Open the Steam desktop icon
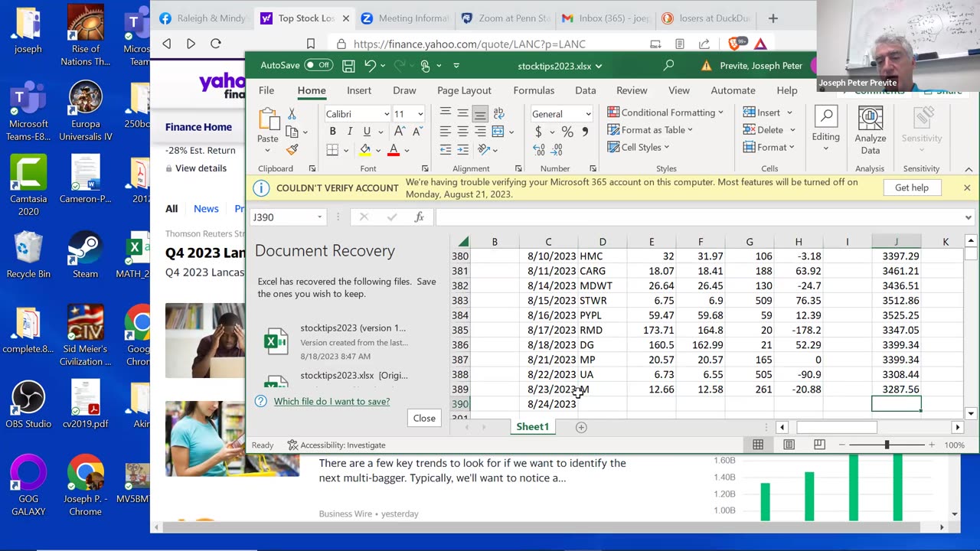 [85, 256]
